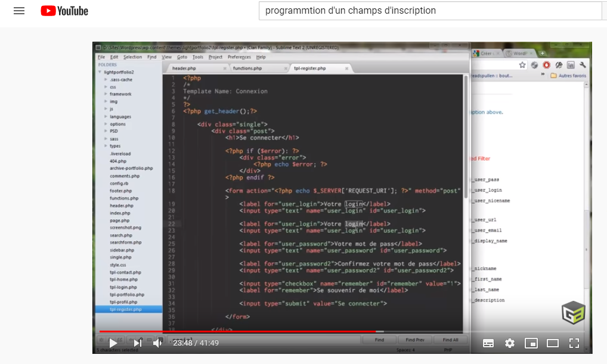Switch to miniplayer mode

[531, 343]
